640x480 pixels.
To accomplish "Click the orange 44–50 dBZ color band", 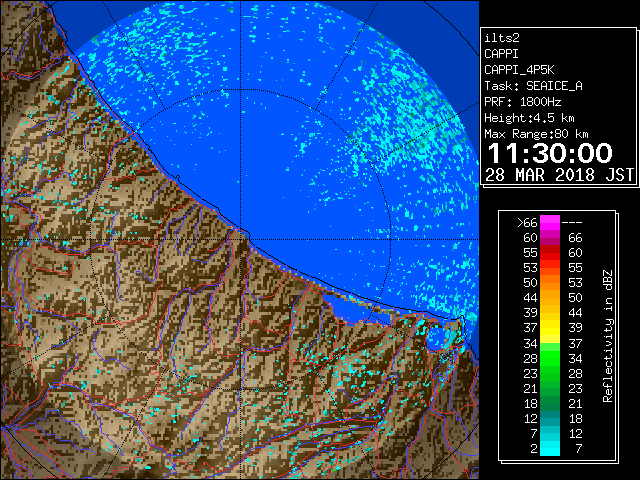I will pyautogui.click(x=550, y=298).
